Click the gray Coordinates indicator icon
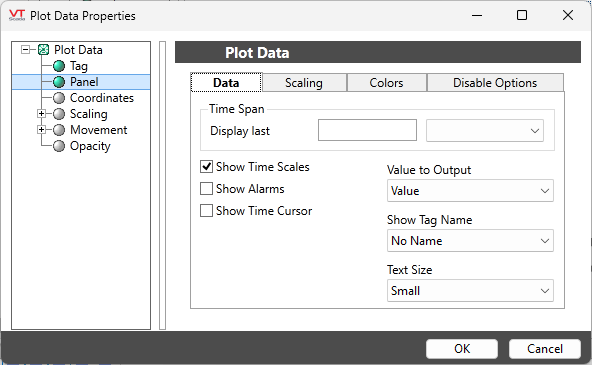Image resolution: width=592 pixels, height=365 pixels. coord(59,98)
